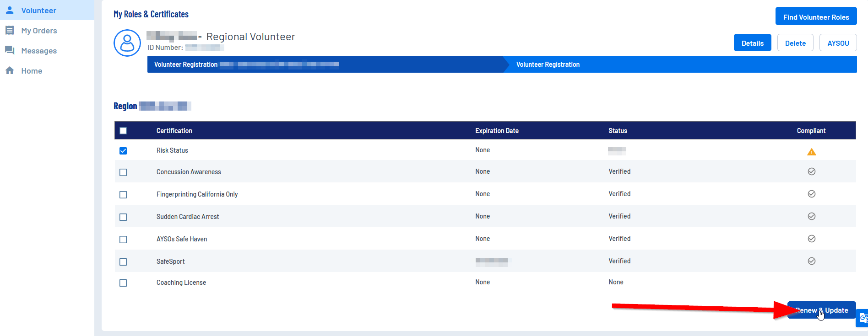868x336 pixels.
Task: Click the Home house icon
Action: [10, 70]
